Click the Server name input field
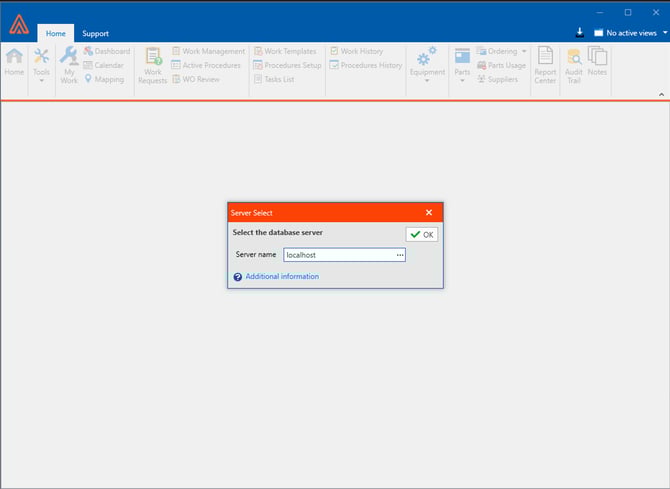This screenshot has height=489, width=670. point(338,255)
